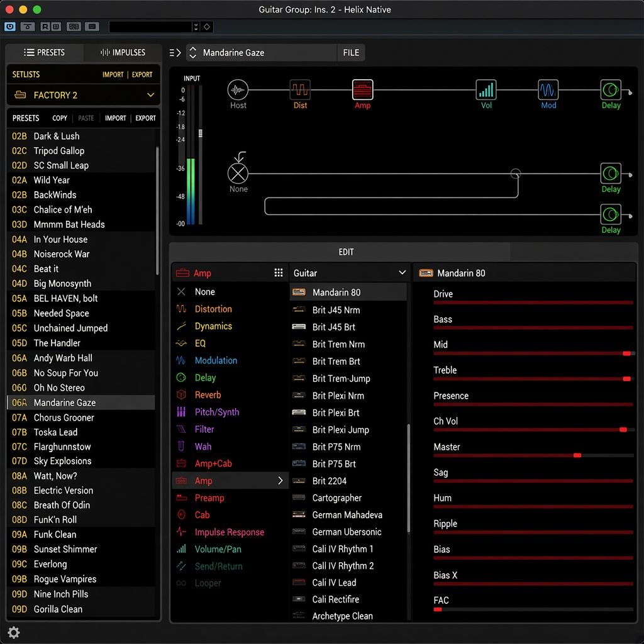Screen dimensions: 644x644
Task: Click presets PASTE button
Action: (x=86, y=118)
